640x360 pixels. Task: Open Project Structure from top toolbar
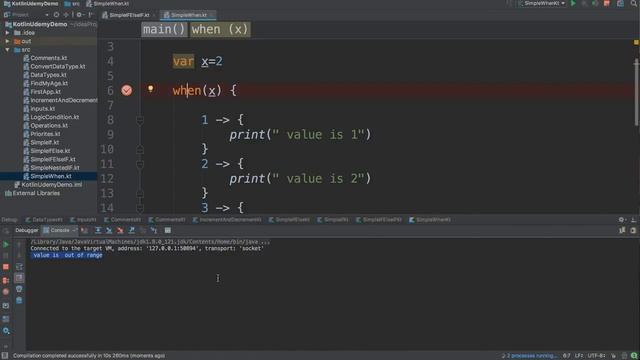[x=620, y=3]
